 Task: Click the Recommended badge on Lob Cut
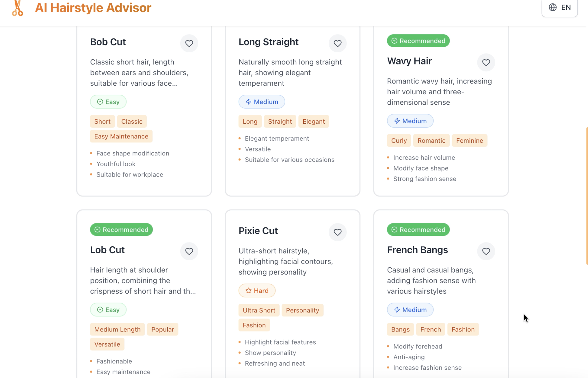pos(121,229)
